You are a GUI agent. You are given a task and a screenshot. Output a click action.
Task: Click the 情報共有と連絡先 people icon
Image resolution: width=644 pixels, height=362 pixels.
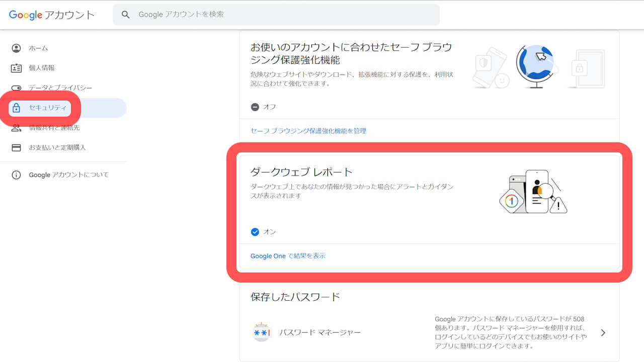coord(16,127)
